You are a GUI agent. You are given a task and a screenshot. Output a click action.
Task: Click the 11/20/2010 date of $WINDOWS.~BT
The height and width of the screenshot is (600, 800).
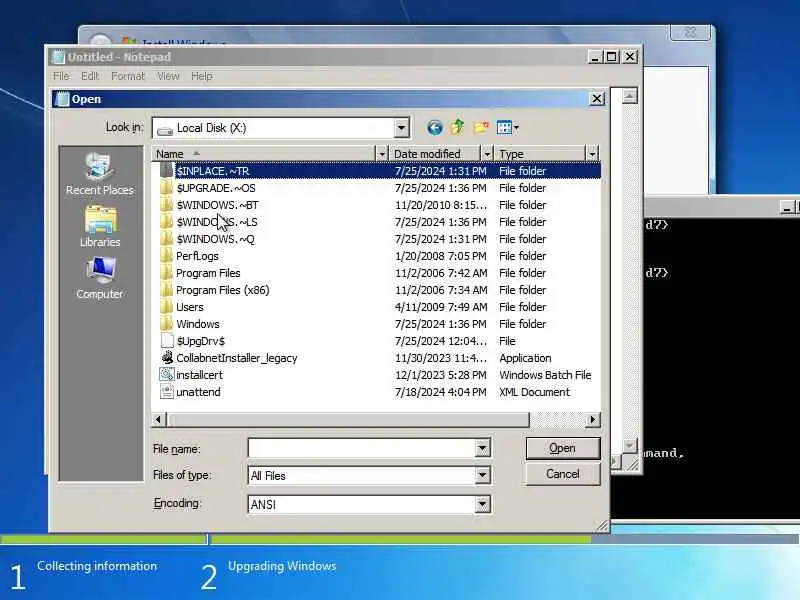[x=441, y=205]
